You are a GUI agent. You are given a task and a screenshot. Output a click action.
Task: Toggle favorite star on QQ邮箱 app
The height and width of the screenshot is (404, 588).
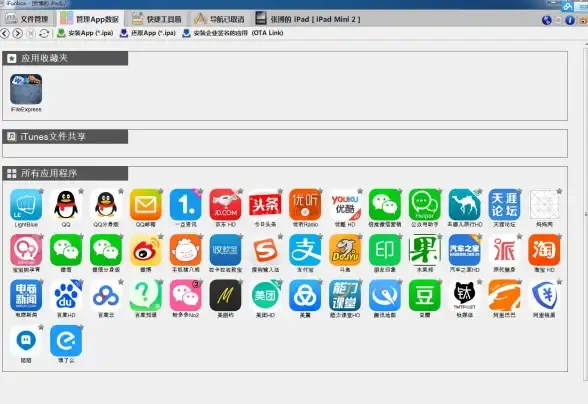coord(161,191)
